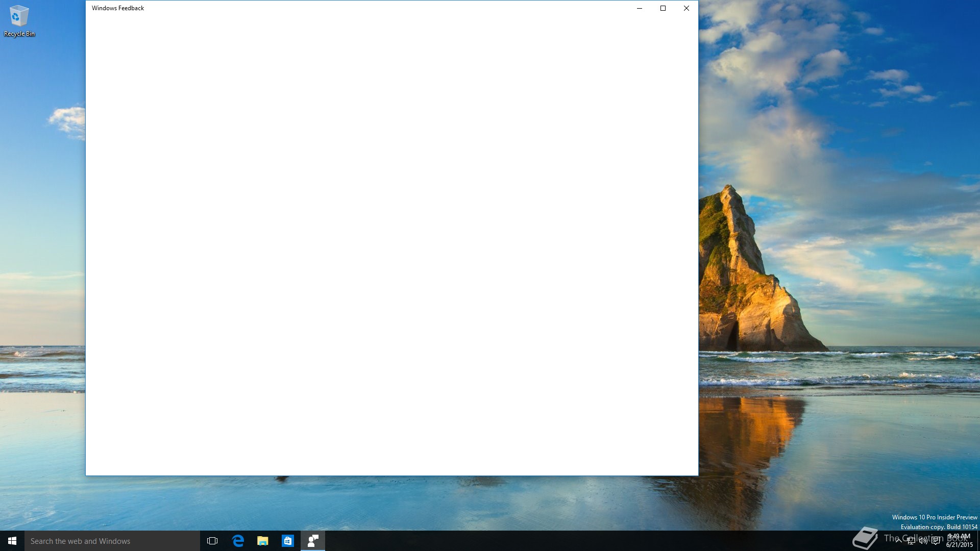
Task: Click the Windows Feedback title bar text
Action: point(118,8)
